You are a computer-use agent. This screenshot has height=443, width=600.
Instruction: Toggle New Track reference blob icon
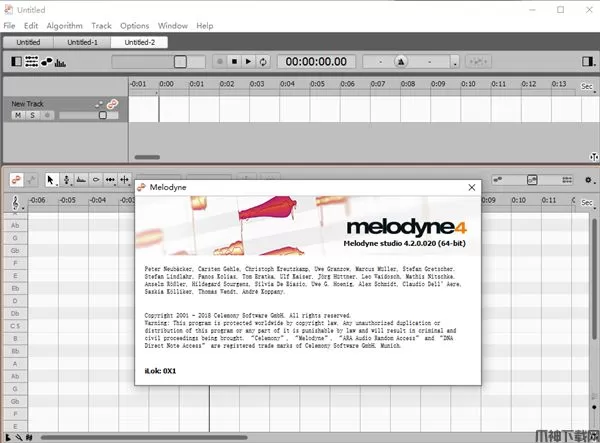click(99, 104)
